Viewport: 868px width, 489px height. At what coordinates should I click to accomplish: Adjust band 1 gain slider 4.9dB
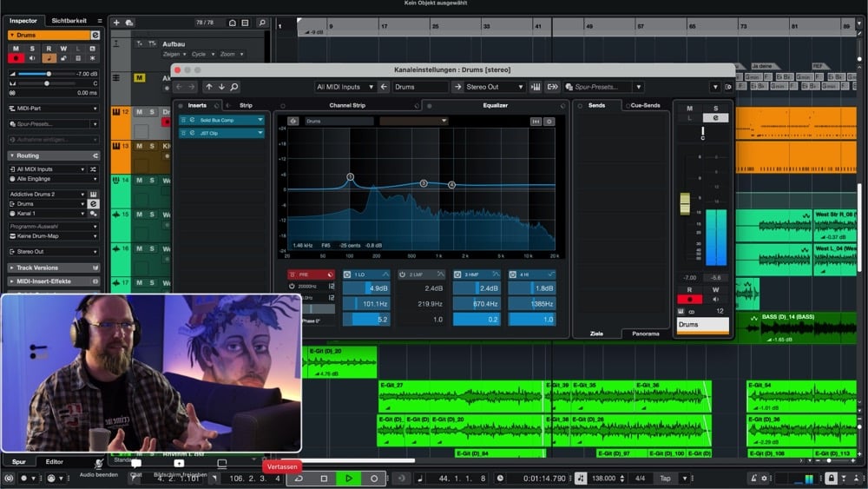(366, 288)
